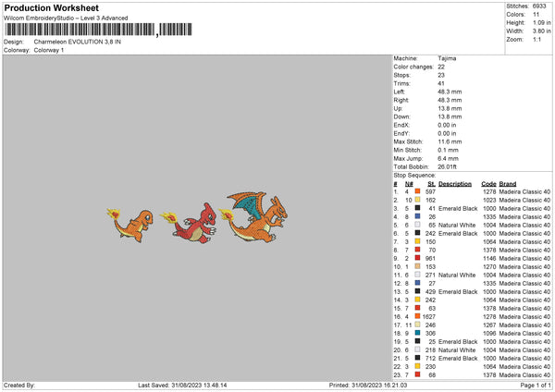The height and width of the screenshot is (392, 555).
Task: Click thread code 1096 in stop 18
Action: [x=489, y=333]
